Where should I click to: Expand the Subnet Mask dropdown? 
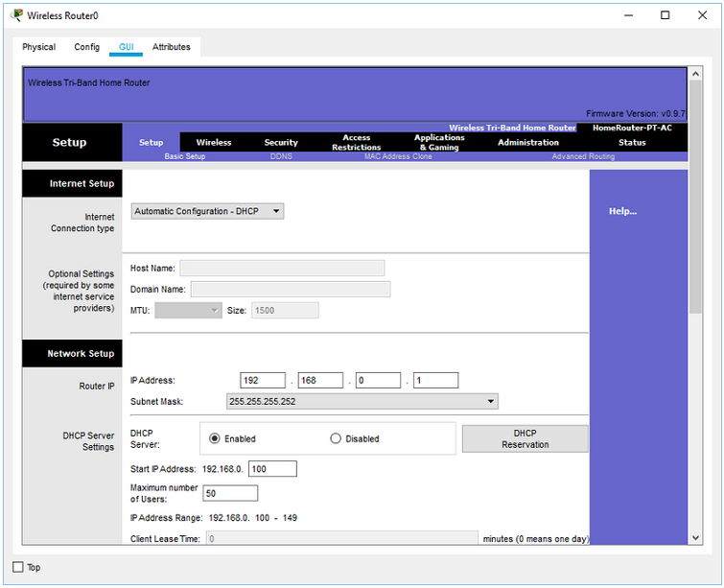[x=362, y=401]
